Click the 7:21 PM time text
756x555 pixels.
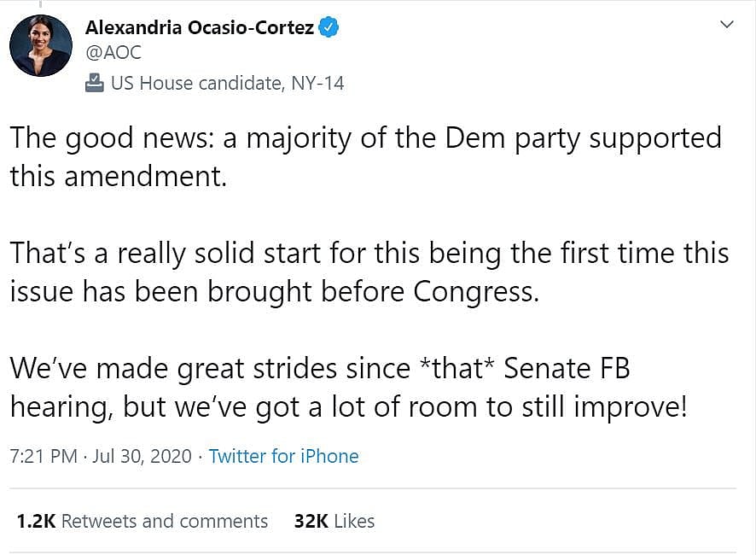pos(44,456)
